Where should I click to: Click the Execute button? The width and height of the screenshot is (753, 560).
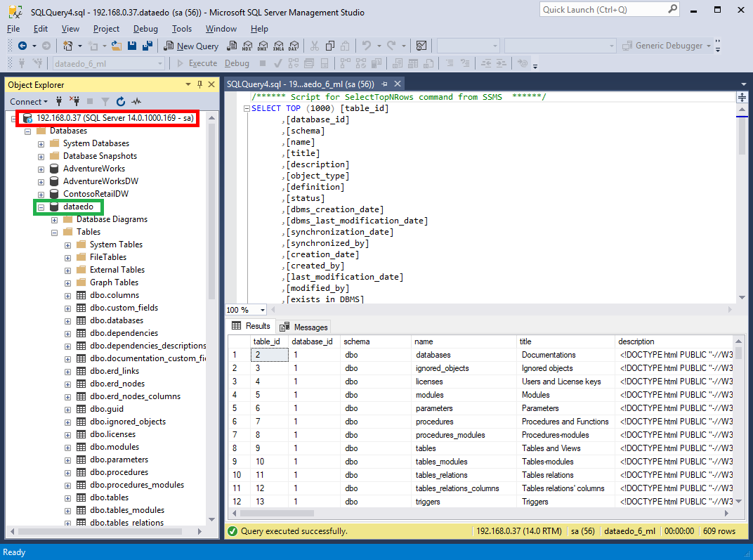point(196,63)
